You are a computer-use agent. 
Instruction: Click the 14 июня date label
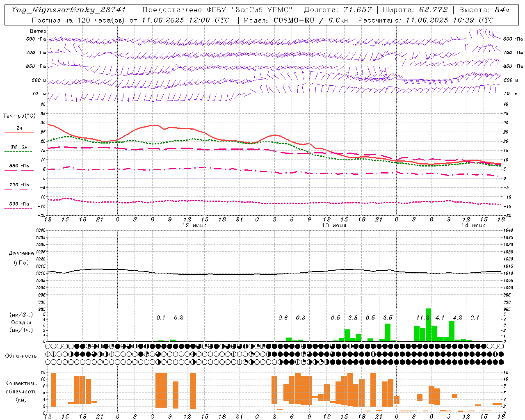pyautogui.click(x=473, y=226)
